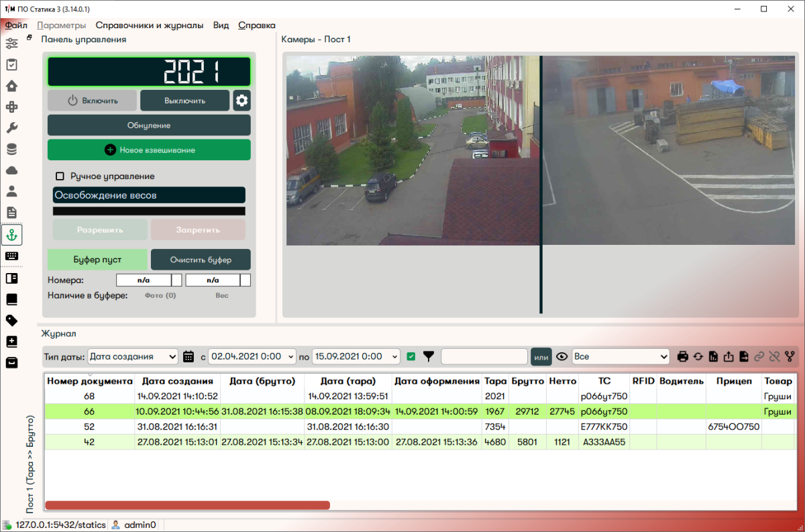Viewport: 805px width, 532px height.
Task: Open the Параметры menu
Action: (x=62, y=25)
